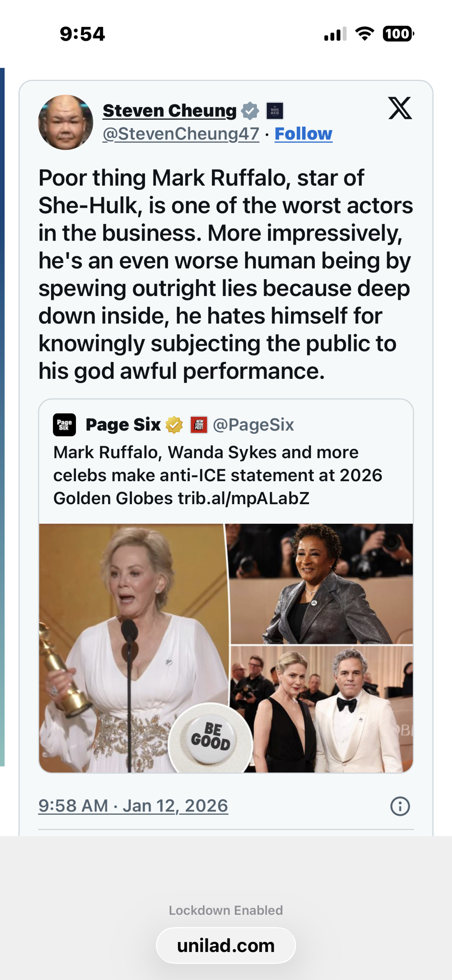Click the @StevenCheung47 handle

(180, 134)
